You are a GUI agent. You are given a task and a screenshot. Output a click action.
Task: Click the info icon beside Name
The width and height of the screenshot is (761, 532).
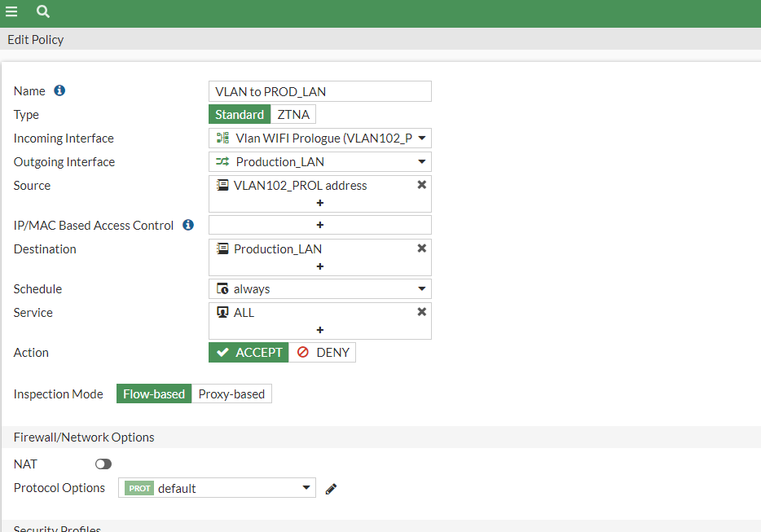pos(59,90)
